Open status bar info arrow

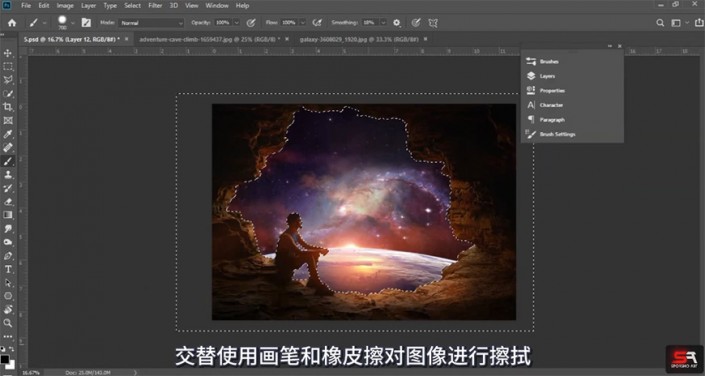click(x=135, y=372)
